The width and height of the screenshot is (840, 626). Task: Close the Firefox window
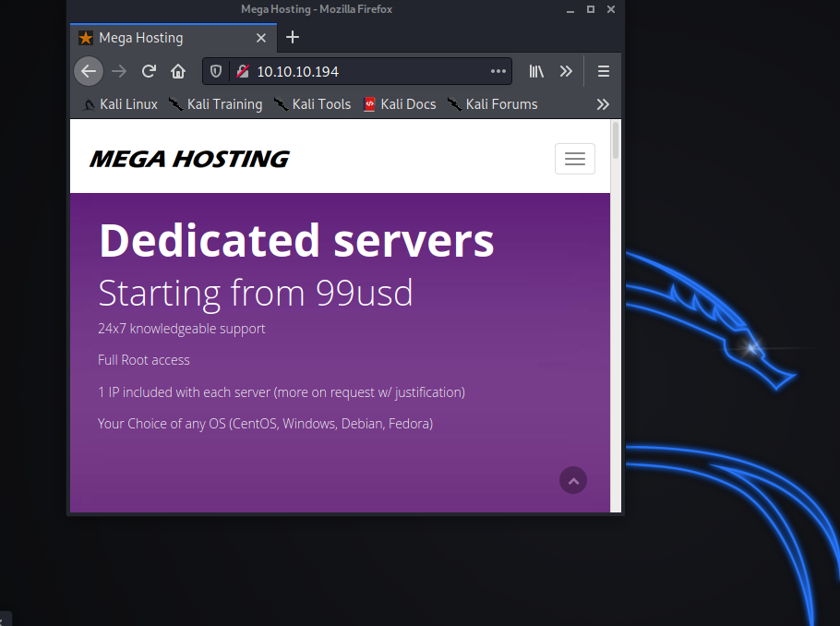pos(611,9)
